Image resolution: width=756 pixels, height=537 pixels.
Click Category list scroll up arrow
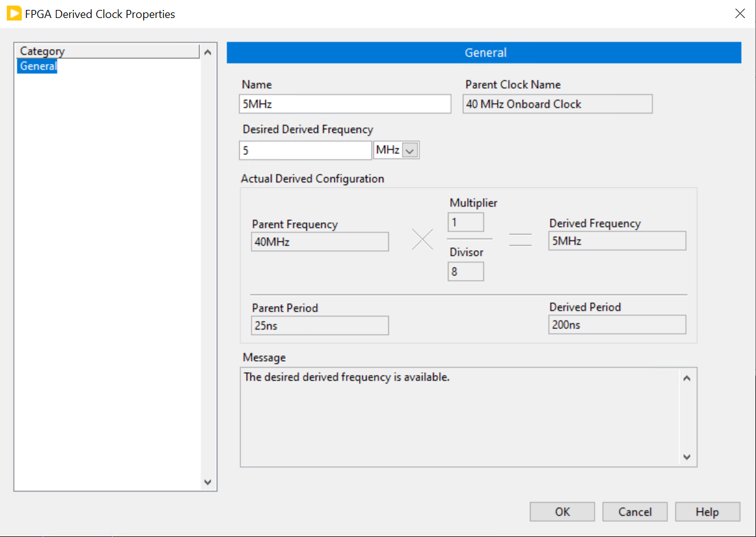click(x=207, y=52)
